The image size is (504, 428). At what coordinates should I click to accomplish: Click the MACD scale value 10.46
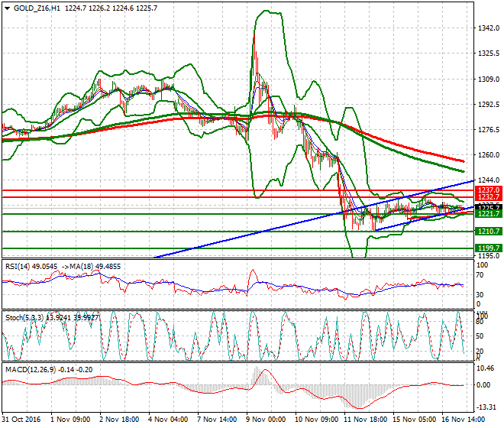[x=485, y=368]
